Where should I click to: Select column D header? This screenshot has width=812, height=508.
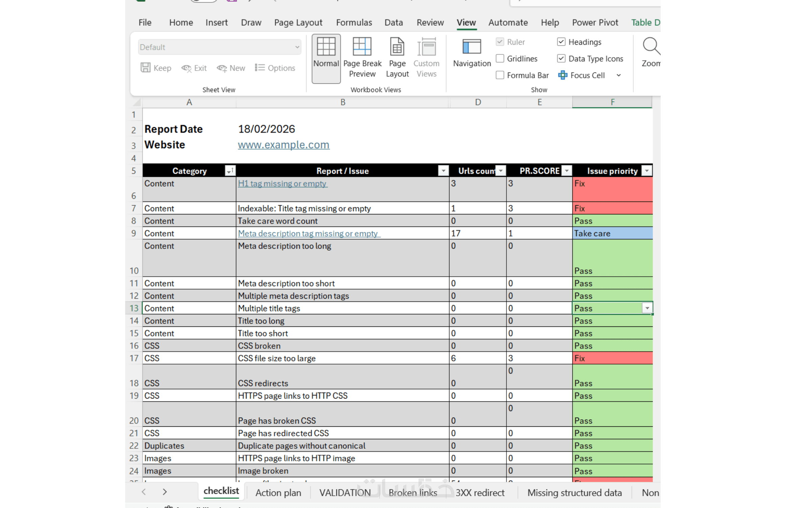click(x=477, y=102)
